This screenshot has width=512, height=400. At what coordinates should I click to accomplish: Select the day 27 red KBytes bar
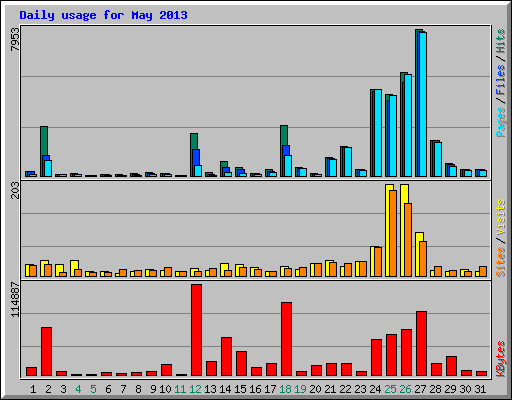421,343
